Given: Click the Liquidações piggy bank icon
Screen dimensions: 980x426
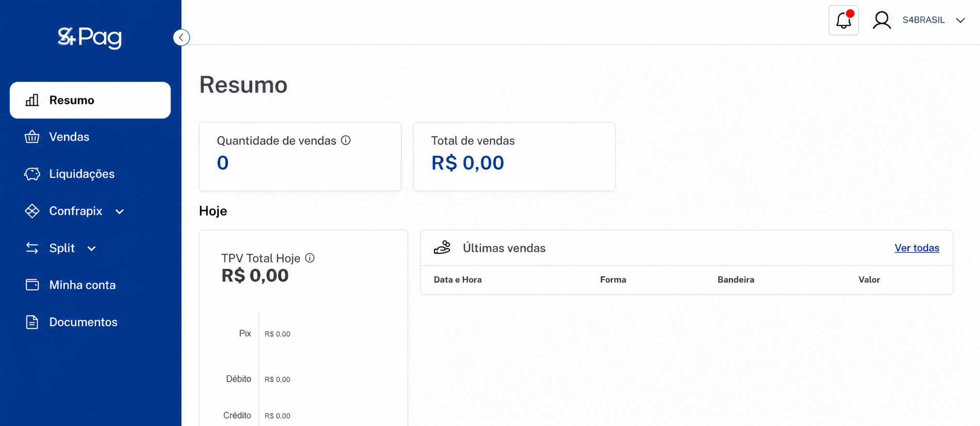Looking at the screenshot, I should [x=32, y=174].
